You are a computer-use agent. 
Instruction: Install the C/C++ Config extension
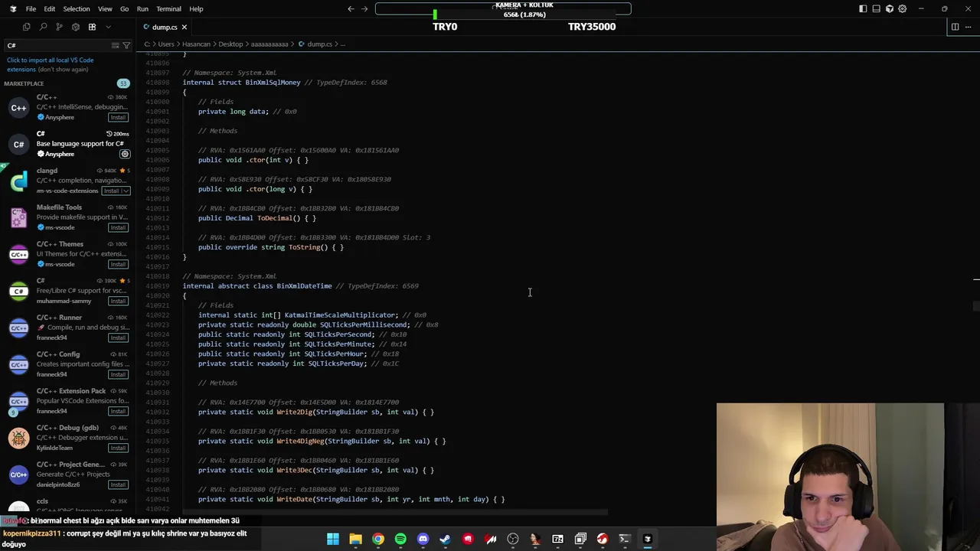click(118, 374)
